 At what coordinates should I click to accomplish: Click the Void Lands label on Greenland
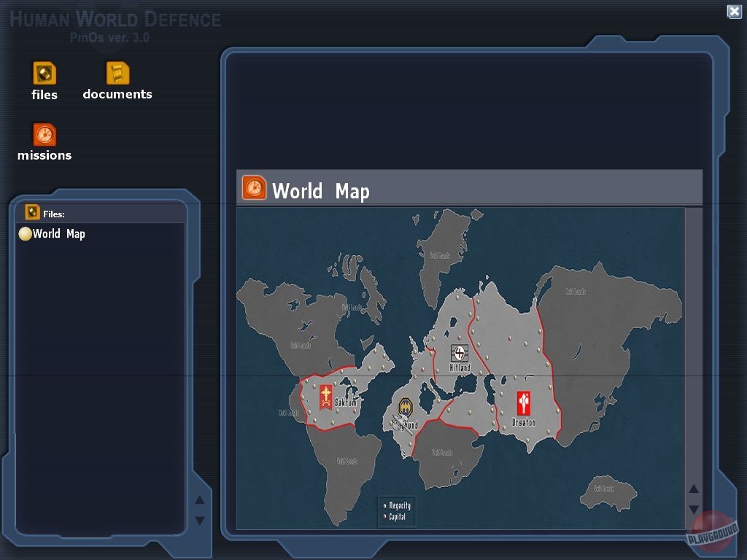tap(440, 256)
